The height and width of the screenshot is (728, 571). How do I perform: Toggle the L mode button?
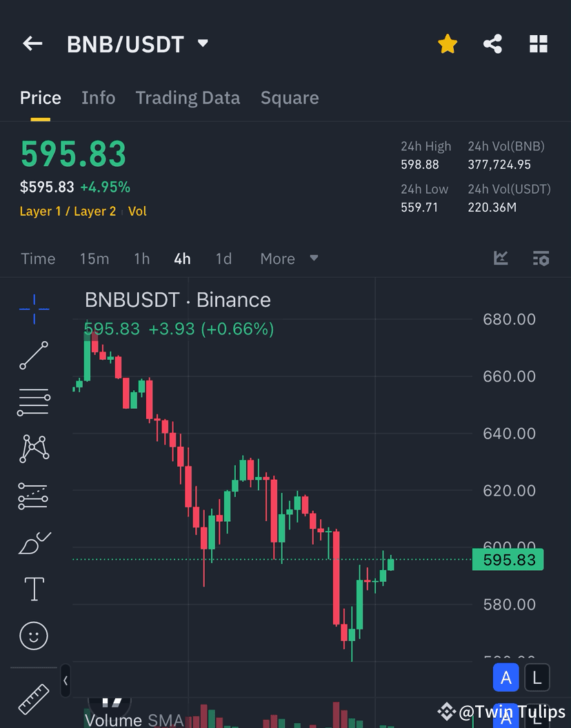point(537,678)
